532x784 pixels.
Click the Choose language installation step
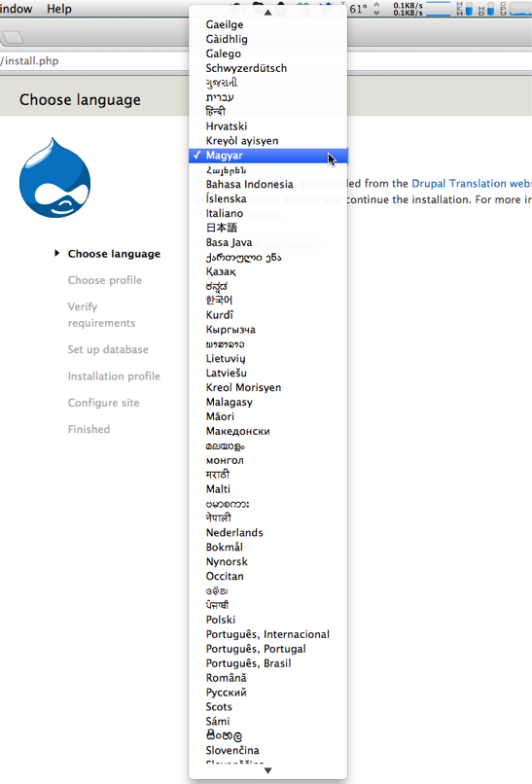(114, 254)
